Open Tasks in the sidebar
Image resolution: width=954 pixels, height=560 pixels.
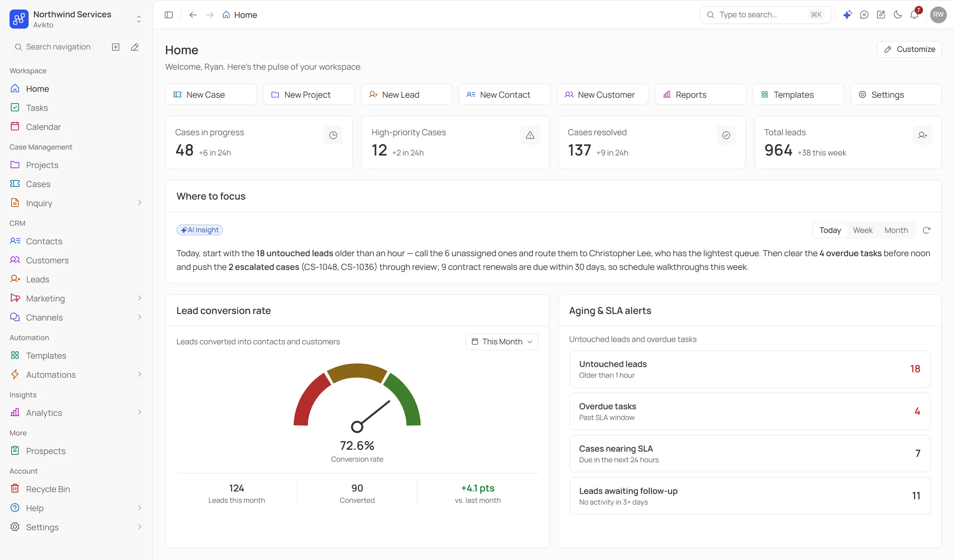click(76, 108)
